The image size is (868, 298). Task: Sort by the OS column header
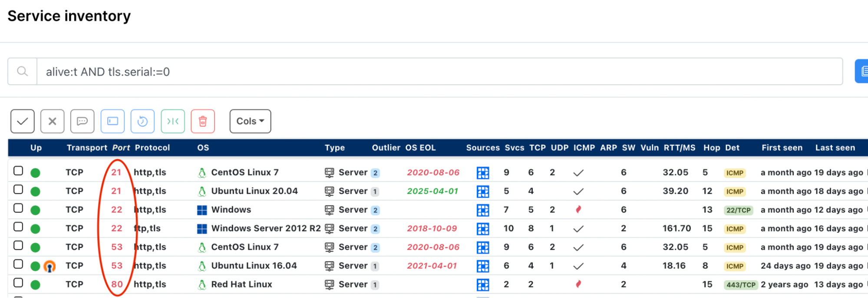click(203, 148)
